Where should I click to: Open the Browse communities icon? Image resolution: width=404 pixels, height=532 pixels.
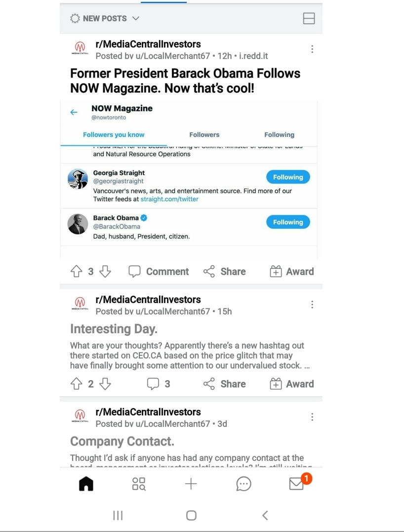point(139,484)
